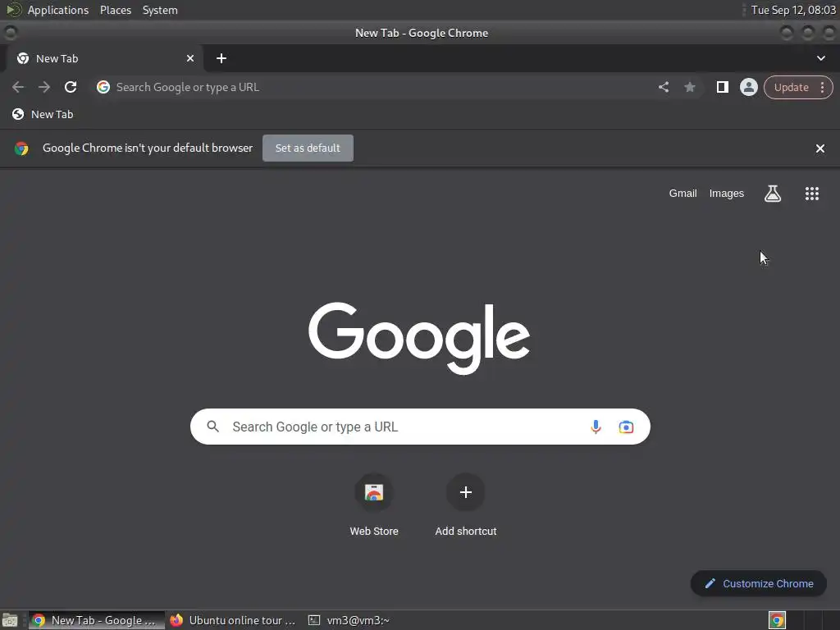
Task: Open the Images link
Action: pos(726,194)
